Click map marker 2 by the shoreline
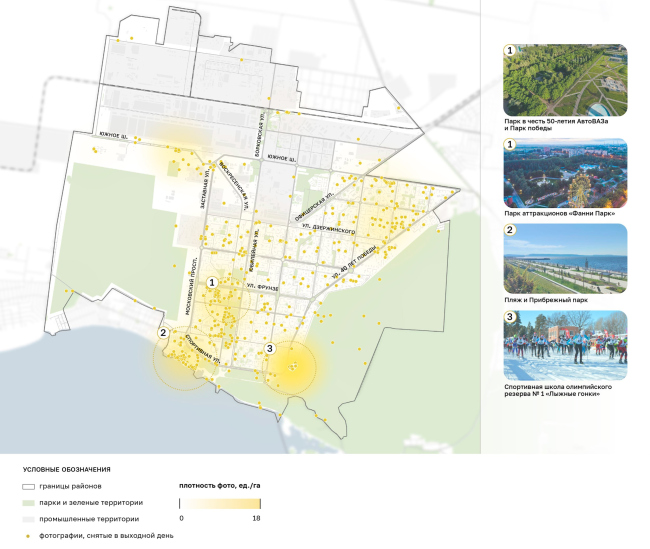 (x=162, y=334)
